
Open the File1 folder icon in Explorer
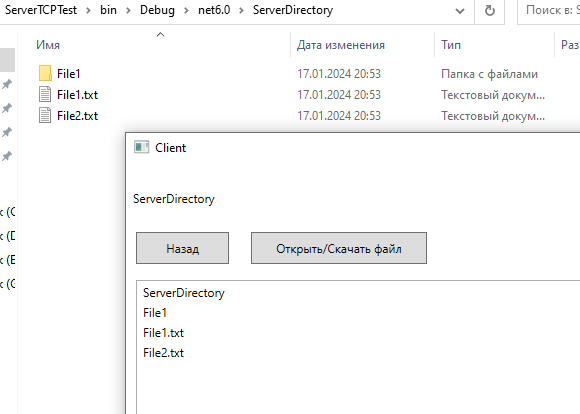tap(45, 73)
